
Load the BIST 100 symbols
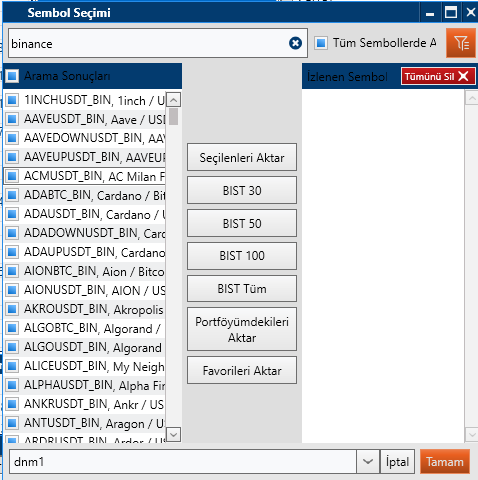(242, 256)
